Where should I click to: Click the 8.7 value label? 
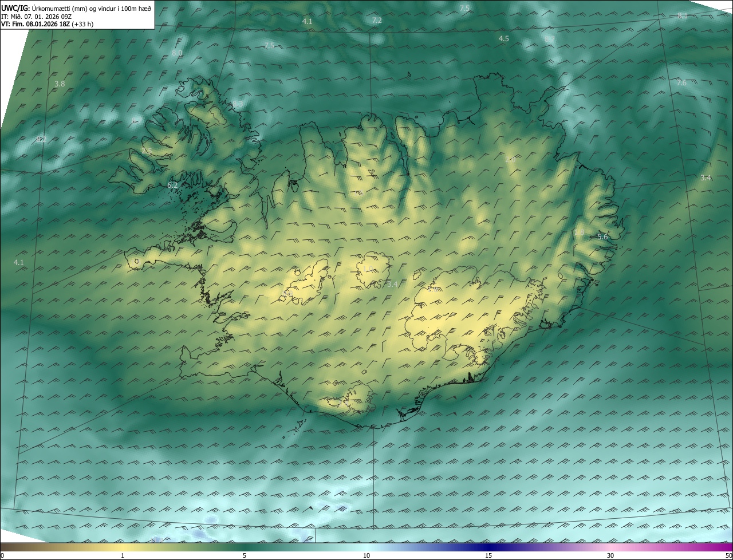[550, 39]
